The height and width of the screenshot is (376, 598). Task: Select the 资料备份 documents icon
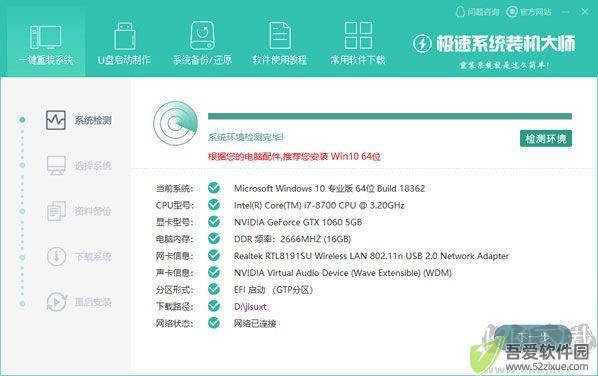pos(56,211)
